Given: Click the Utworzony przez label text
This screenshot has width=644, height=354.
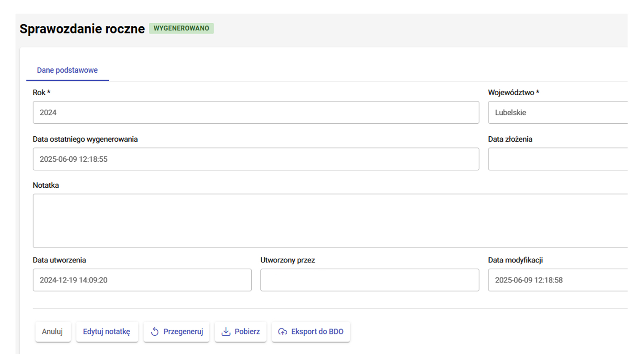Looking at the screenshot, I should (288, 260).
